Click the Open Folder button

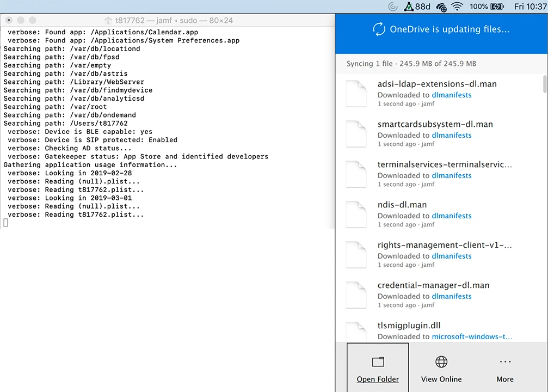click(x=378, y=367)
